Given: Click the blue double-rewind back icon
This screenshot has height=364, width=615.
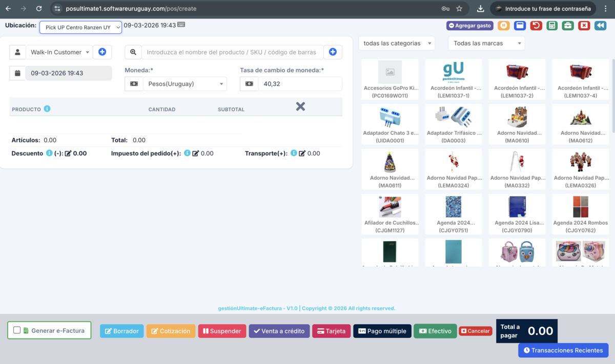Looking at the screenshot, I should [600, 25].
